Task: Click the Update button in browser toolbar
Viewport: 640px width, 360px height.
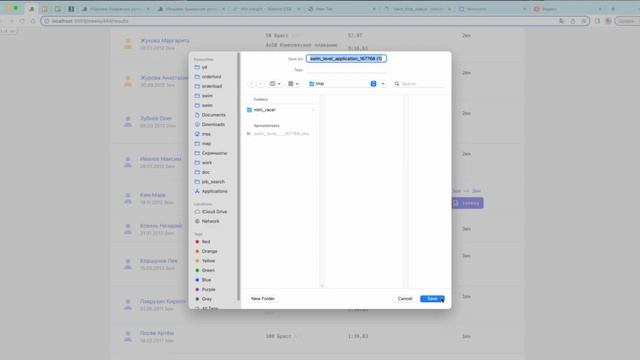Action: pos(627,21)
